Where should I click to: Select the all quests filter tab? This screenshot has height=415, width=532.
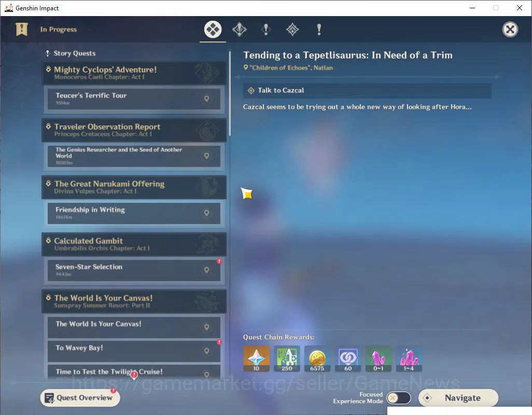(213, 30)
